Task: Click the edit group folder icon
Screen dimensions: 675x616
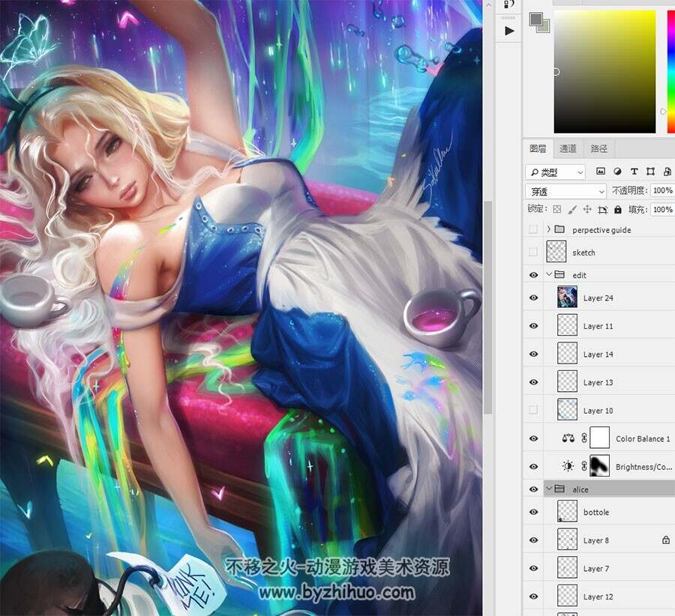Action: pos(559,274)
